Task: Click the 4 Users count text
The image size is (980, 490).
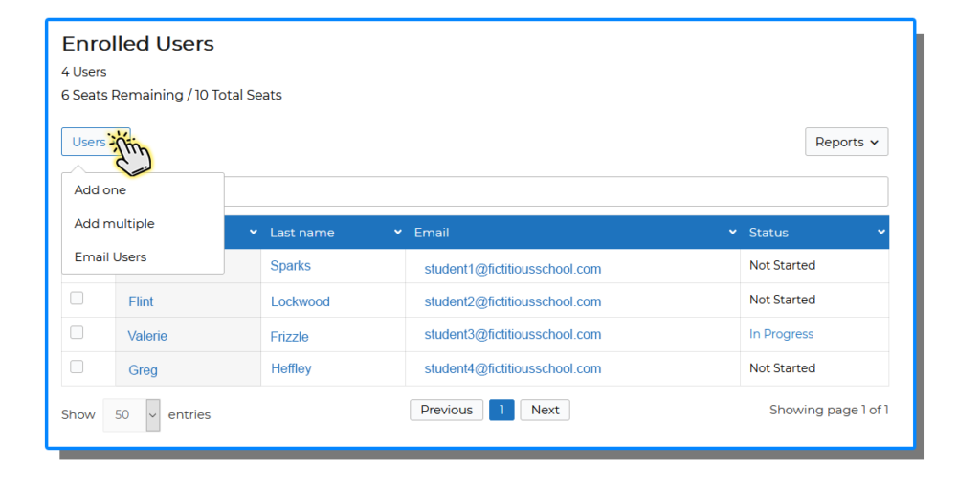Action: (x=84, y=72)
